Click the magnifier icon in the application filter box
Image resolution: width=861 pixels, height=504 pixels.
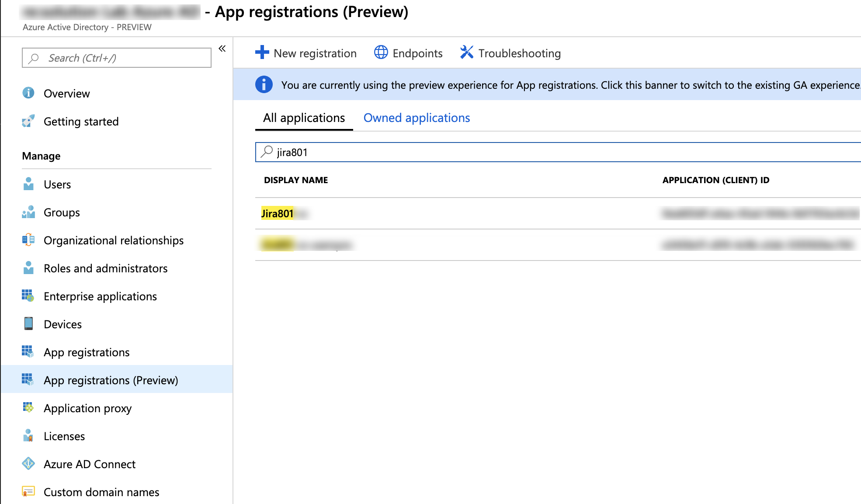(267, 152)
